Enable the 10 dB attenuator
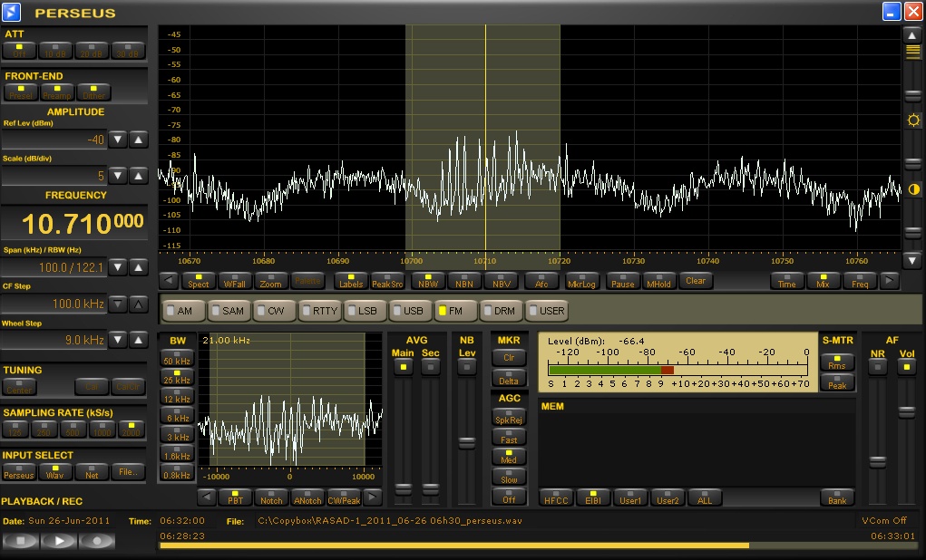This screenshot has height=560, width=926. coord(56,51)
